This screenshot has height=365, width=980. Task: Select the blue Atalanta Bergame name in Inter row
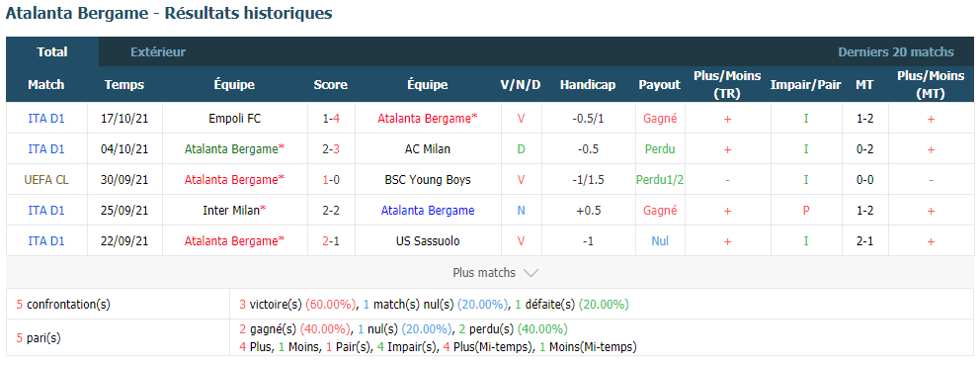click(x=428, y=211)
